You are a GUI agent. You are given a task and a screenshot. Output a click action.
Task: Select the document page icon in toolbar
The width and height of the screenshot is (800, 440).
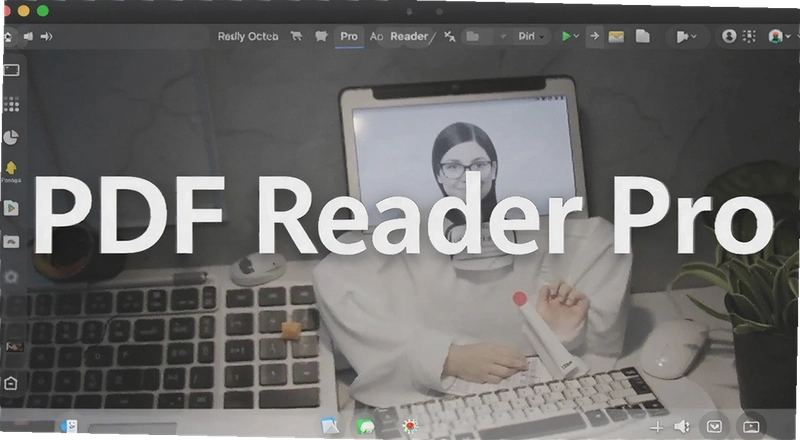point(642,36)
